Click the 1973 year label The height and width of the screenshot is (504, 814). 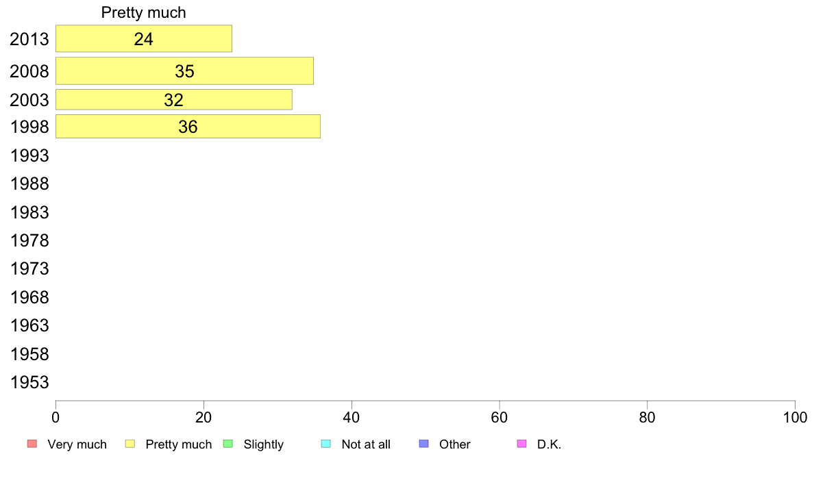(29, 269)
